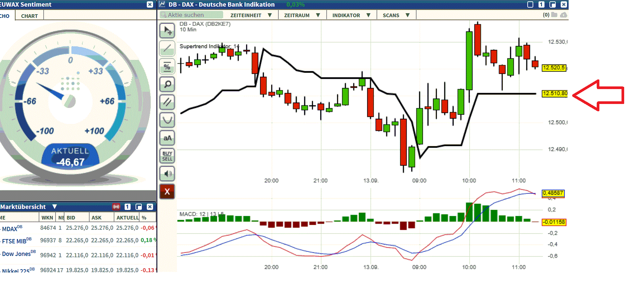Click the BUY SELL trading icon
The width and height of the screenshot is (644, 299).
pyautogui.click(x=167, y=156)
